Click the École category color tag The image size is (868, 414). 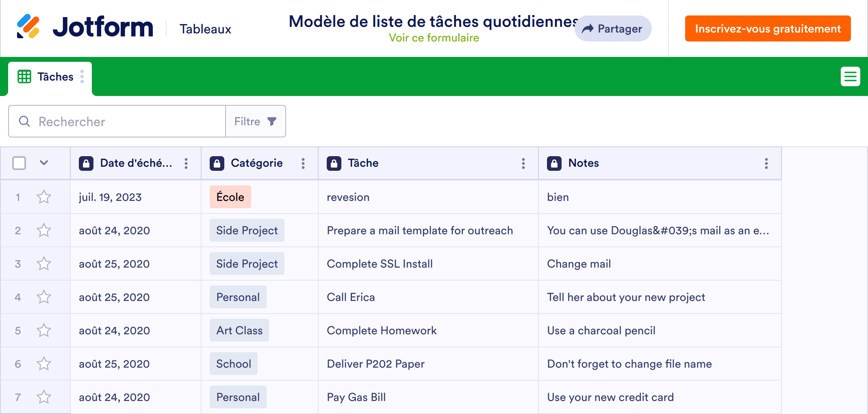point(230,197)
